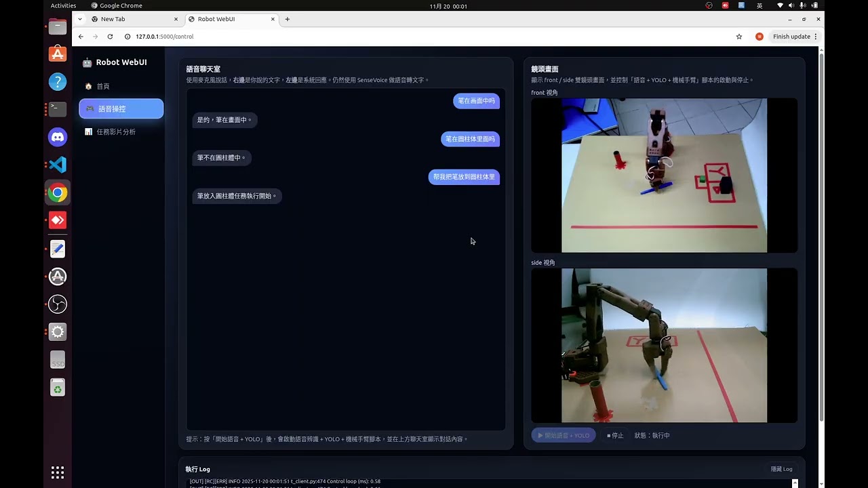Click chat bubble 帮我把笔放到圆柱体里
Screen dimensions: 868x488
tap(464, 177)
